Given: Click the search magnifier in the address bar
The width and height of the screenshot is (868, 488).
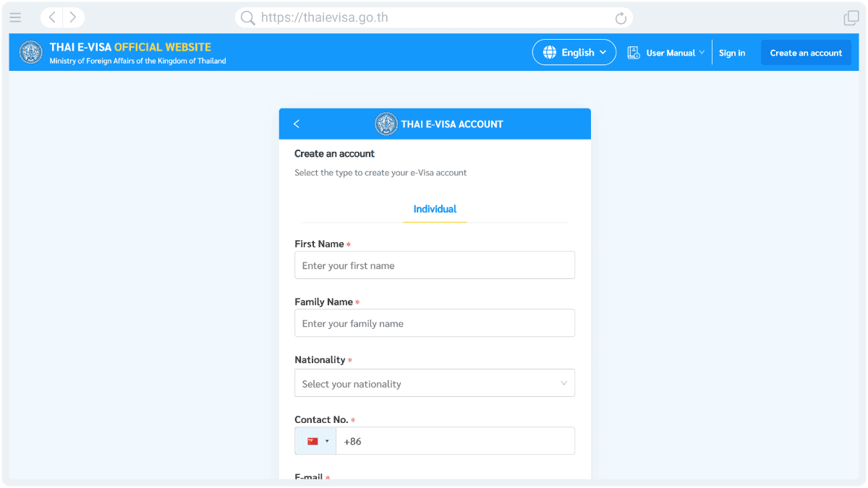Looking at the screenshot, I should [247, 17].
